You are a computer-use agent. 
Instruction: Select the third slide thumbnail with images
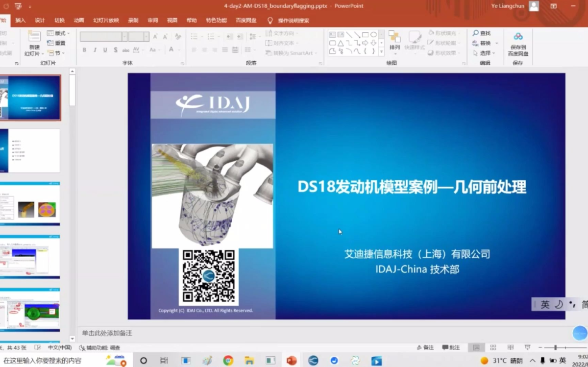click(29, 204)
